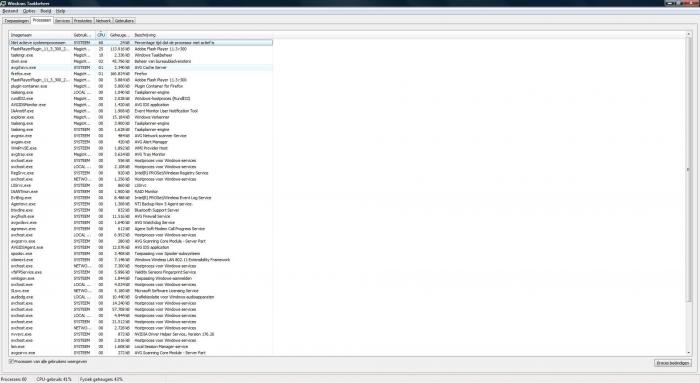
Task: Click the scrollbar down arrow
Action: click(x=688, y=353)
